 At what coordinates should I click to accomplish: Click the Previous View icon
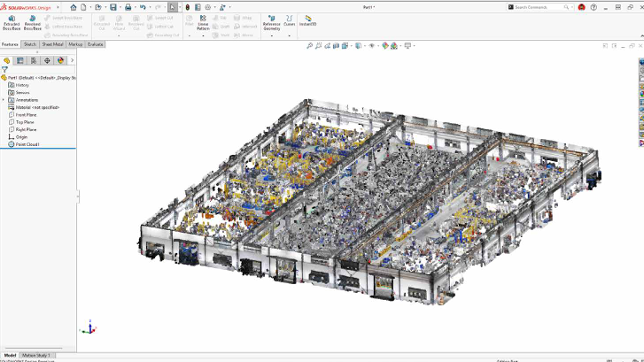pos(328,45)
